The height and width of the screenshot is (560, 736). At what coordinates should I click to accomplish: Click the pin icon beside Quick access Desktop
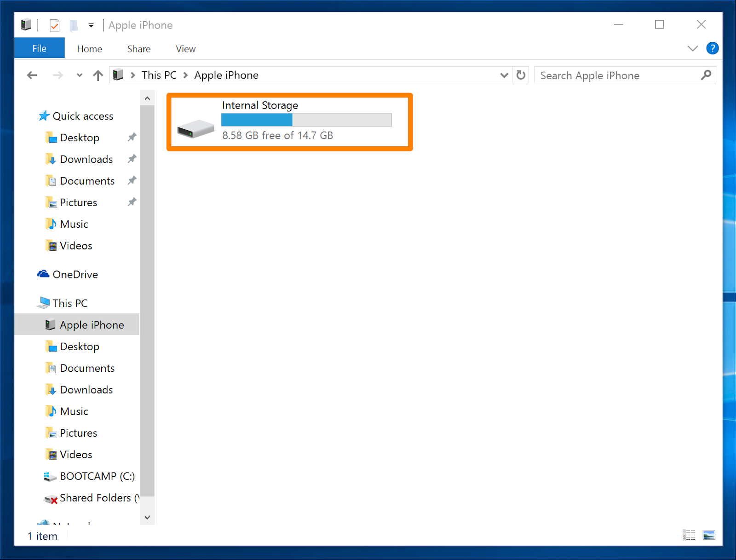[132, 137]
